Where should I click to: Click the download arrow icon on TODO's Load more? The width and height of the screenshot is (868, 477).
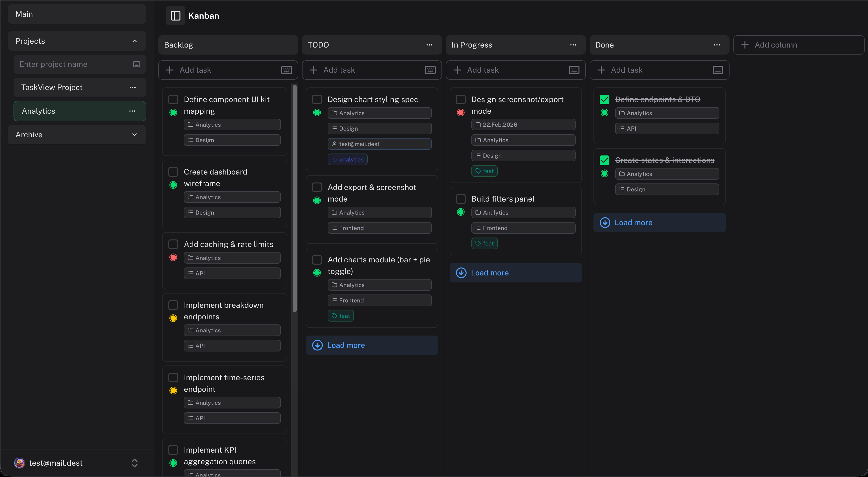coord(317,345)
